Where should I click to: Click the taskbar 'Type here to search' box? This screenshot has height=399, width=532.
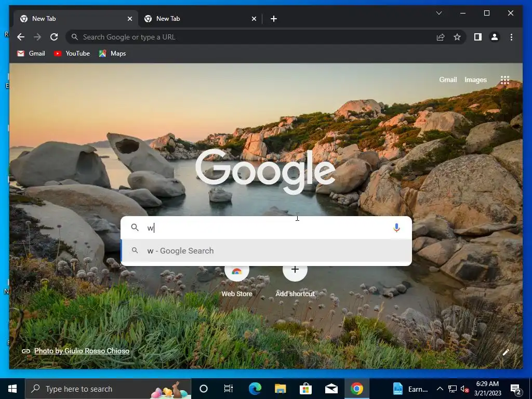click(108, 389)
